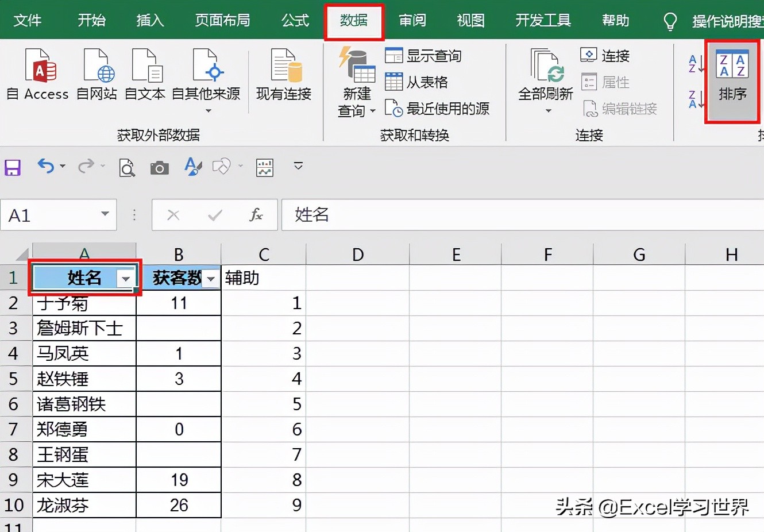Click 最近使用的源 icon
Viewport: 764px width, 532px height.
(x=438, y=108)
